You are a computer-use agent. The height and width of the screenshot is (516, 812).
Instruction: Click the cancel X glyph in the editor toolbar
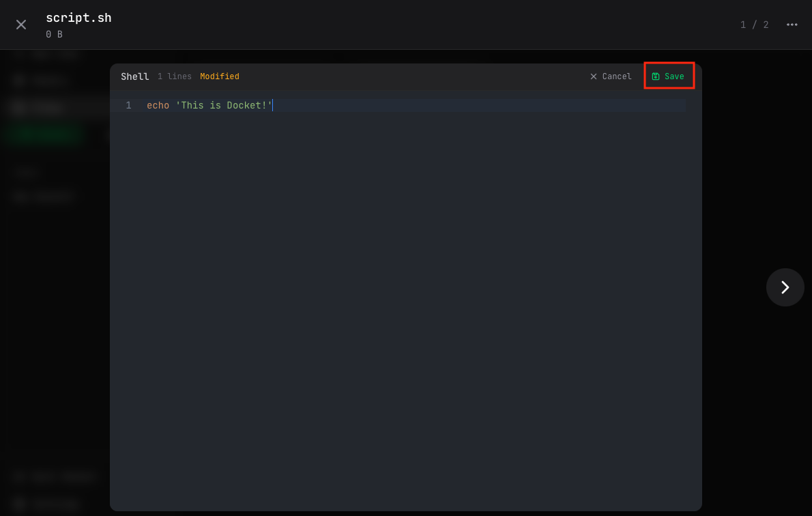coord(594,76)
